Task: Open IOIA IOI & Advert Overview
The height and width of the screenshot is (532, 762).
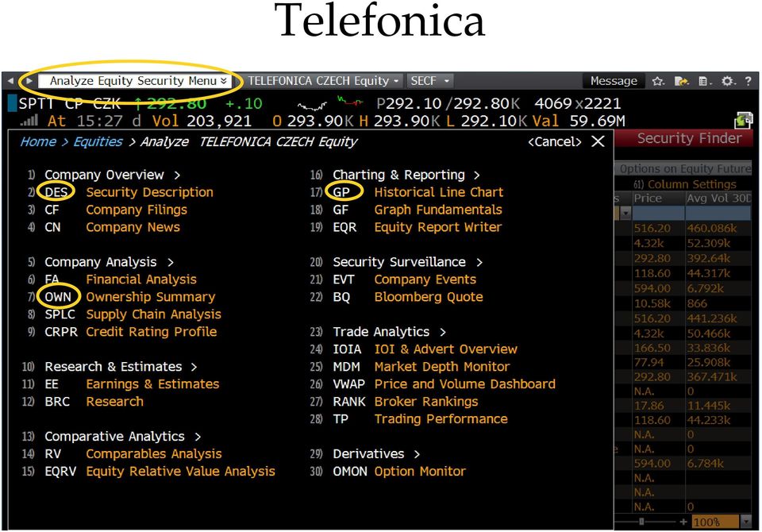Action: 425,349
